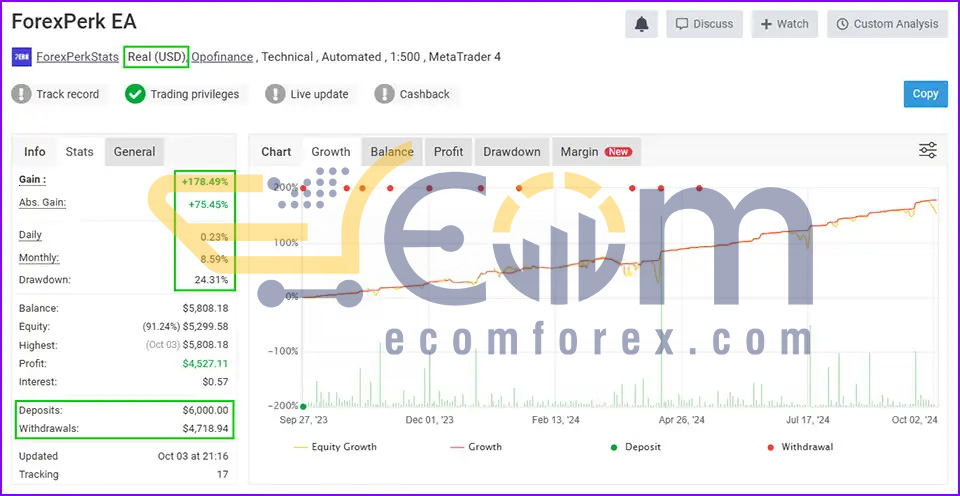Open Custom Analysis

[x=887, y=24]
